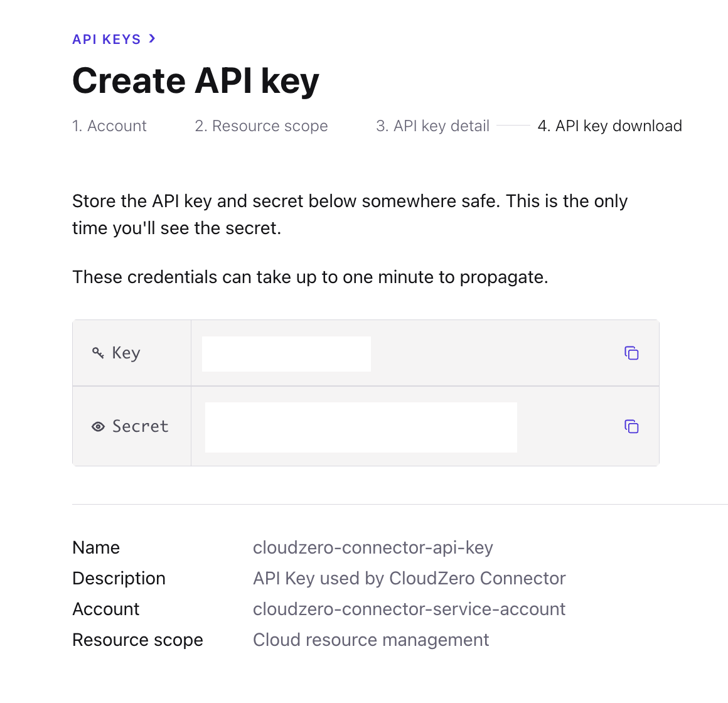
Task: Reveal the hidden Secret using its eye toggle
Action: click(x=98, y=426)
